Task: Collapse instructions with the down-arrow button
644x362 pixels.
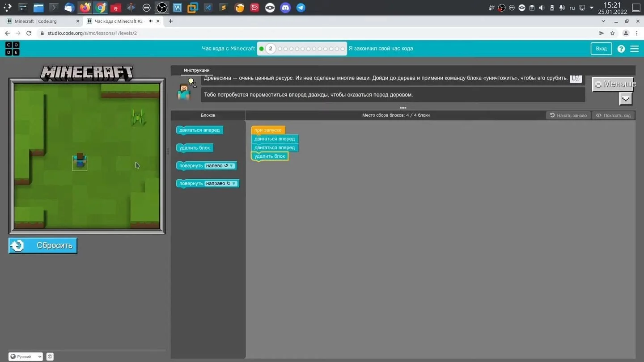Action: [x=625, y=99]
